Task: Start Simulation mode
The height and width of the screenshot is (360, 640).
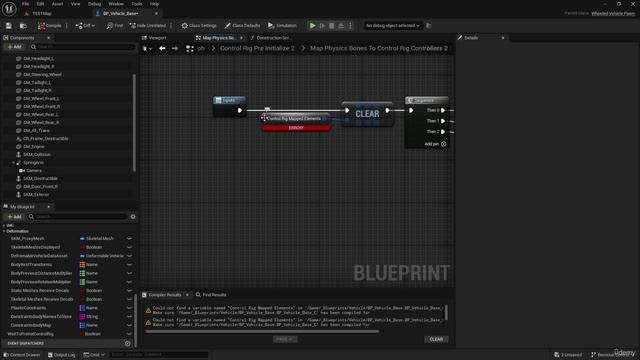Action: (282, 26)
